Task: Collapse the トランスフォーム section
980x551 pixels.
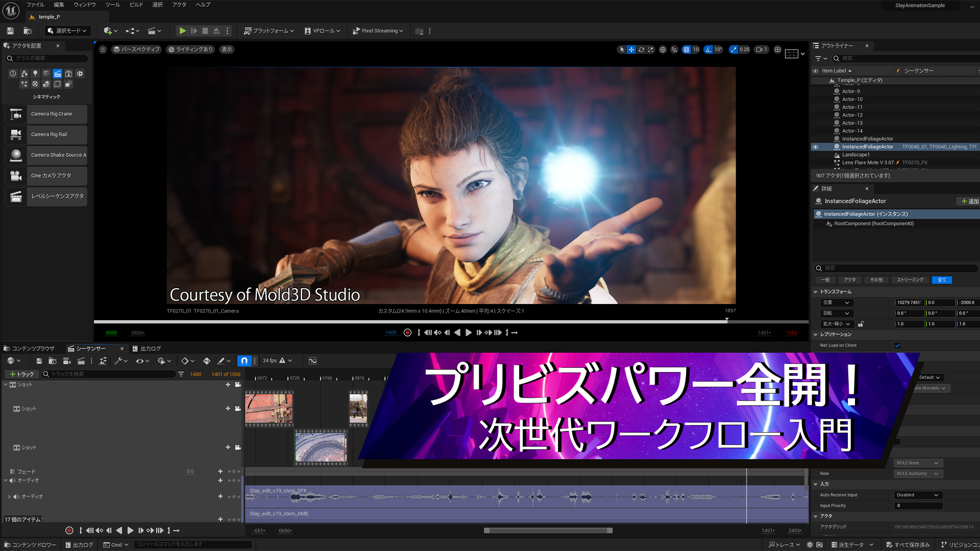Action: coord(816,292)
